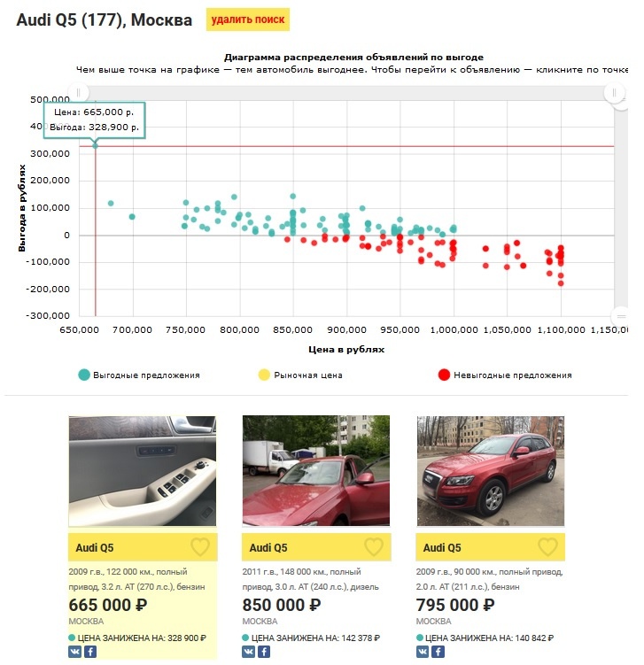Image resolution: width=644 pixels, height=665 pixels.
Task: Toggle 'Выгодные предложения' legend series
Action: click(139, 375)
